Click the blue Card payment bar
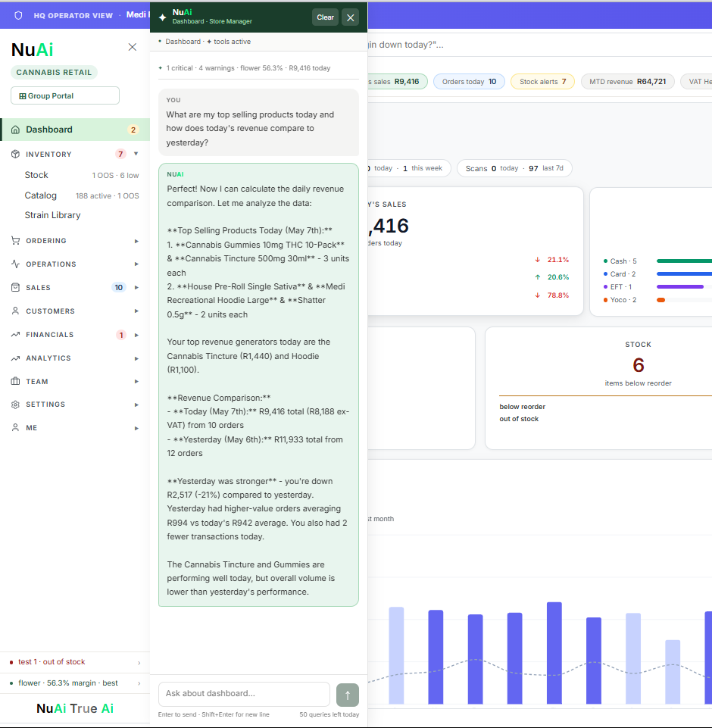 (684, 274)
